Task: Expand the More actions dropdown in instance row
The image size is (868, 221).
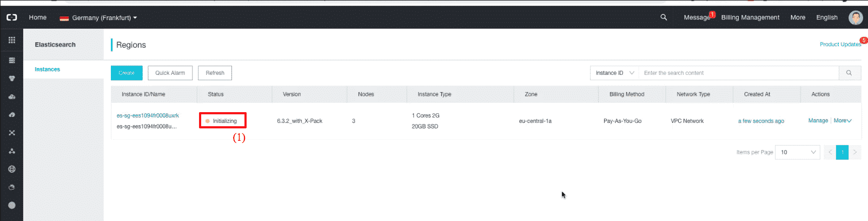Action: tap(843, 121)
